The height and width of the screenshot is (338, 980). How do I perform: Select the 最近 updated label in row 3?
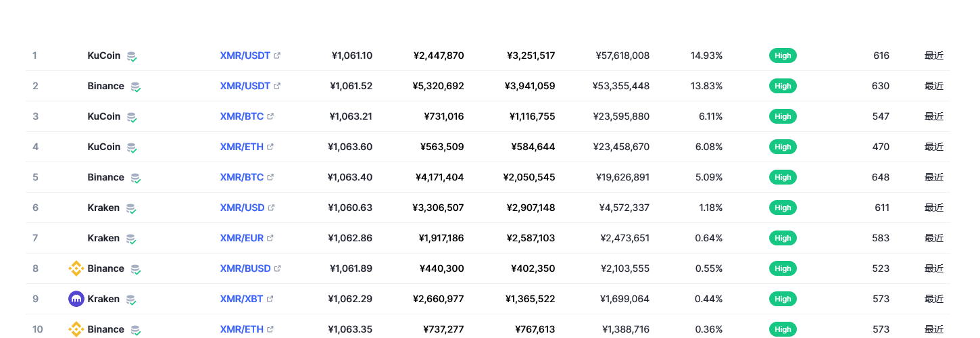(934, 116)
